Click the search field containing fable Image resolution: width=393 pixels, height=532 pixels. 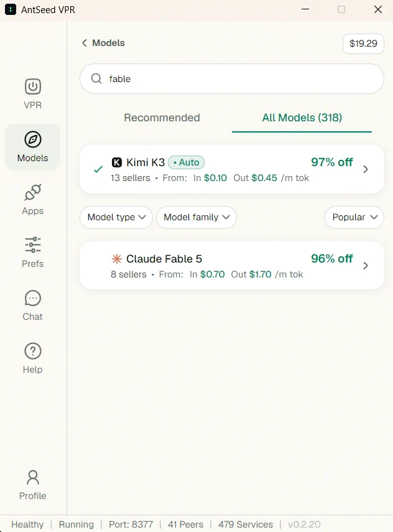click(232, 79)
